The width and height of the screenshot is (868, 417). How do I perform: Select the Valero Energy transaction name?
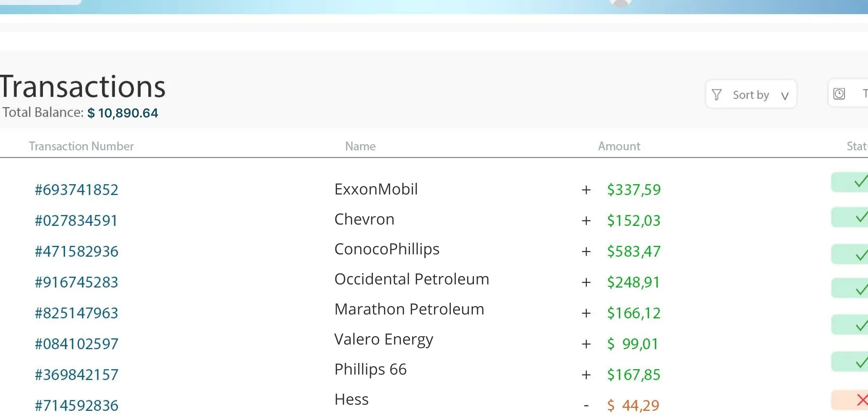tap(383, 339)
